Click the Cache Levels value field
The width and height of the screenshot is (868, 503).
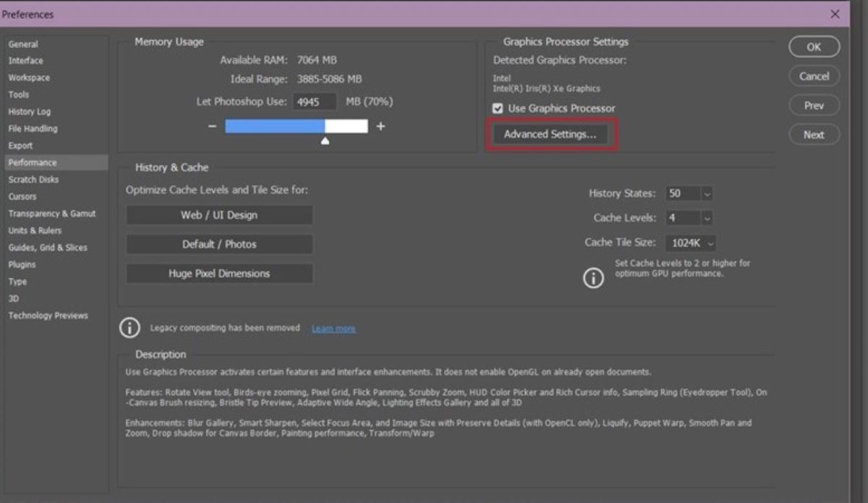click(x=683, y=218)
